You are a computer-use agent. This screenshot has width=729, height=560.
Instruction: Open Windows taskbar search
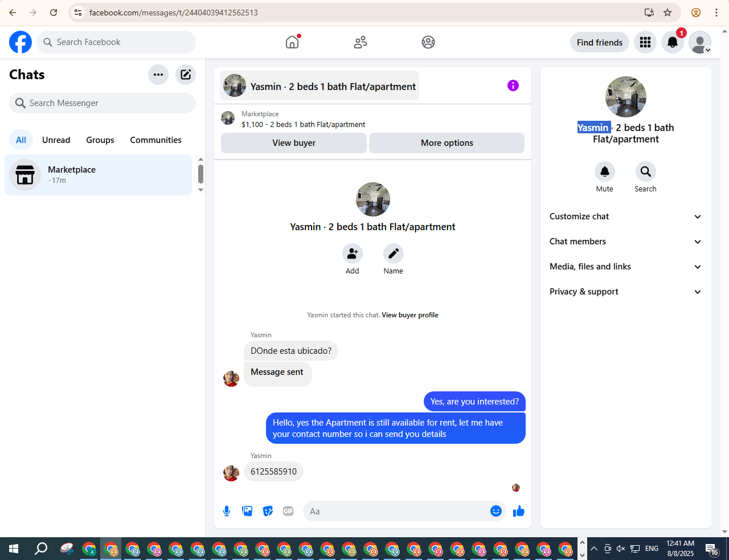click(41, 549)
